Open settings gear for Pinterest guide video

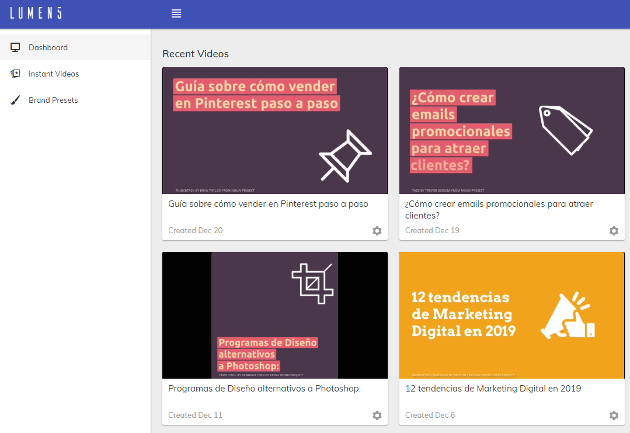[377, 231]
